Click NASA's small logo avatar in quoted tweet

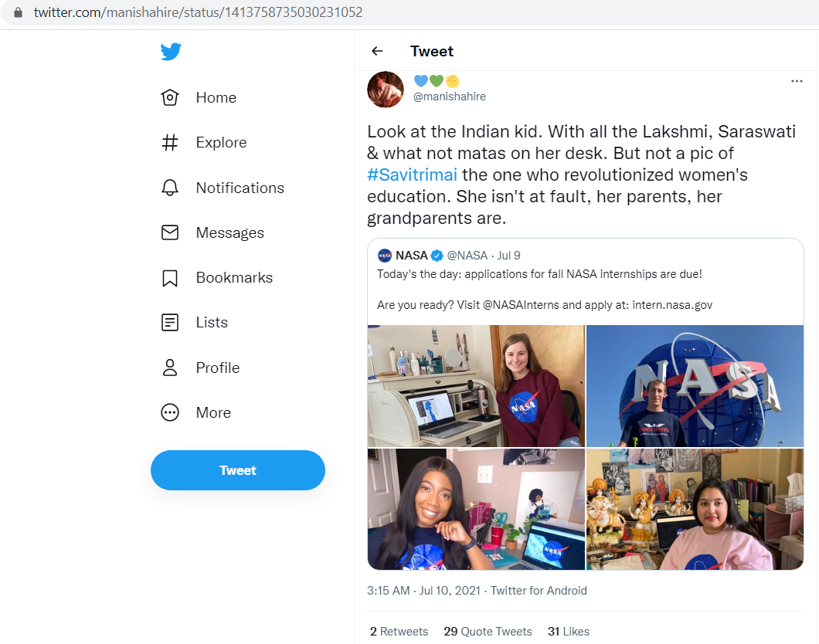pyautogui.click(x=385, y=255)
